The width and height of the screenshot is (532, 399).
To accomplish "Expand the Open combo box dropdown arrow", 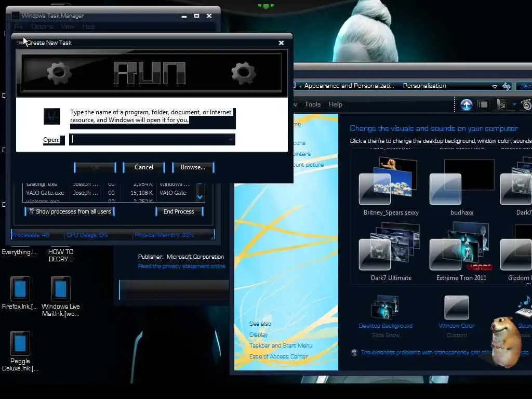I will pyautogui.click(x=231, y=139).
